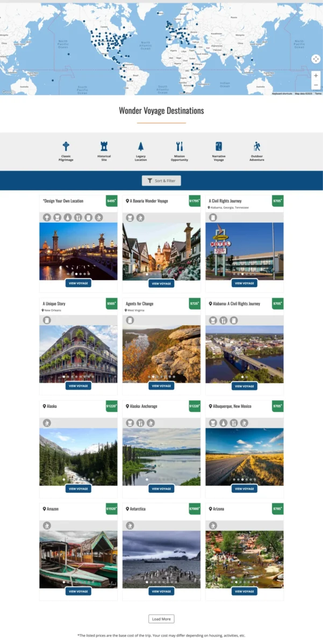Select the Outdoor Adventure hiker icon
Viewport: 323px width, 644px height.
(257, 147)
